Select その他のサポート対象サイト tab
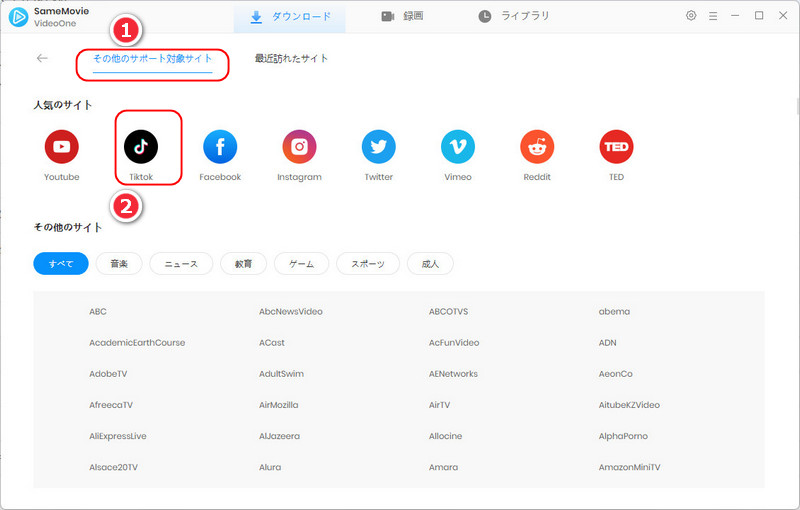The width and height of the screenshot is (800, 510). [152, 59]
